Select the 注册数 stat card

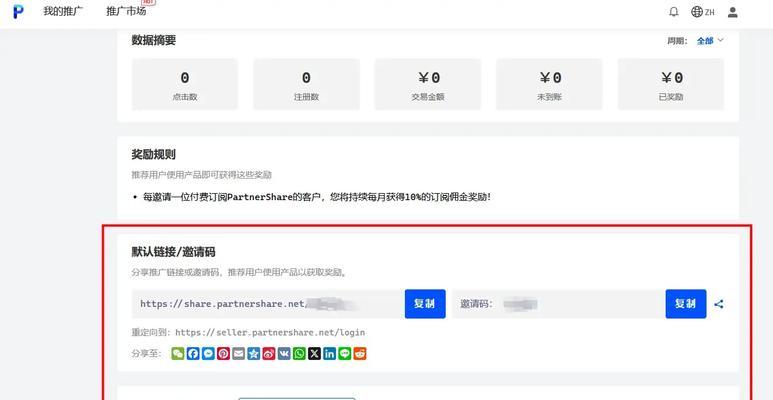[x=306, y=84]
